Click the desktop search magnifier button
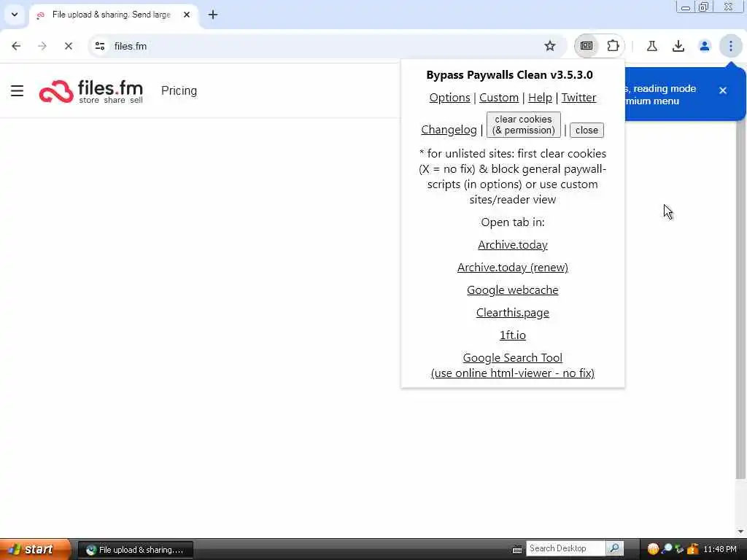Image resolution: width=747 pixels, height=560 pixels. point(614,548)
